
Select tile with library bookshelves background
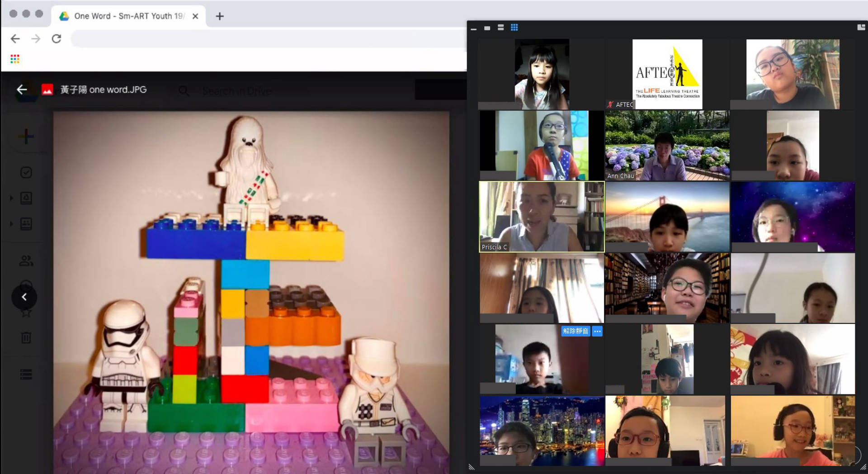coord(667,288)
